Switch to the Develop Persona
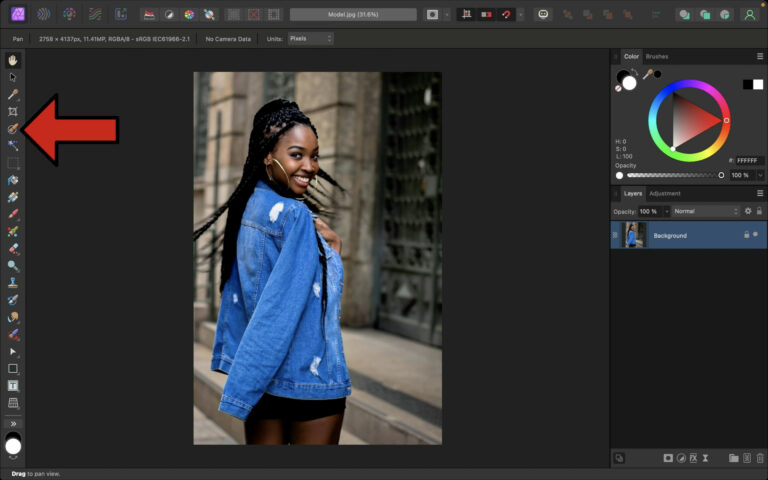This screenshot has width=768, height=480. pos(70,14)
